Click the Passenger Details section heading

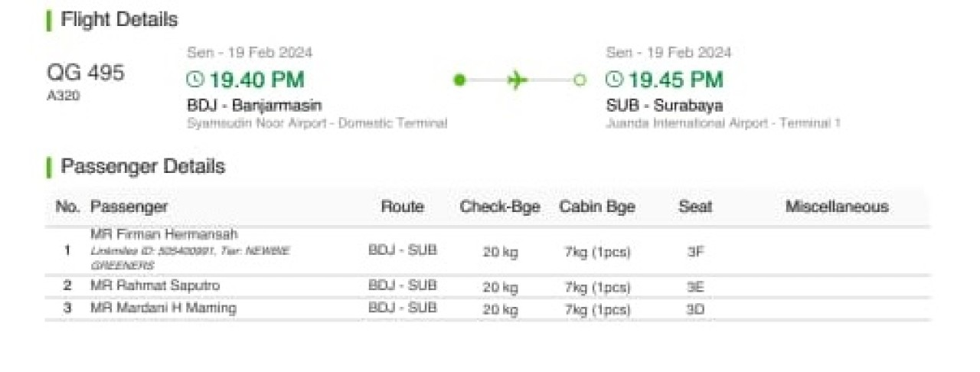pyautogui.click(x=142, y=167)
